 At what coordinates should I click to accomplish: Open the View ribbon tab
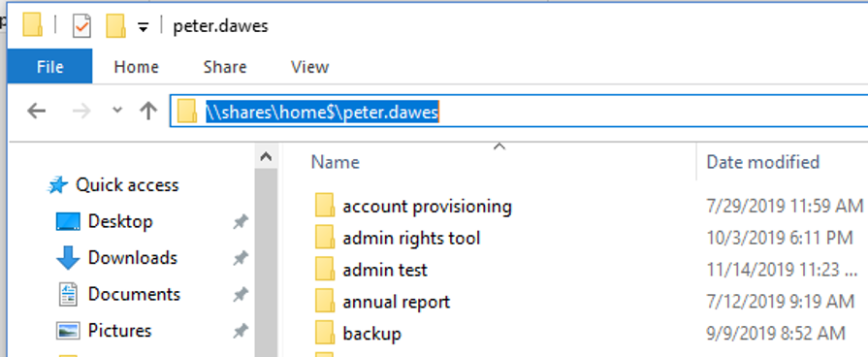[x=310, y=67]
